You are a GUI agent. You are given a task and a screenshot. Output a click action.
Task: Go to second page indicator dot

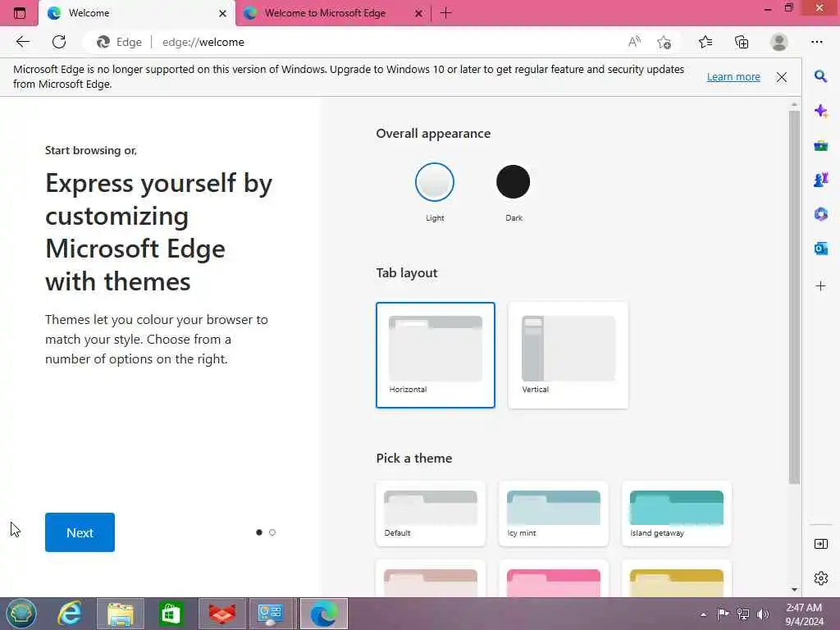coord(272,532)
